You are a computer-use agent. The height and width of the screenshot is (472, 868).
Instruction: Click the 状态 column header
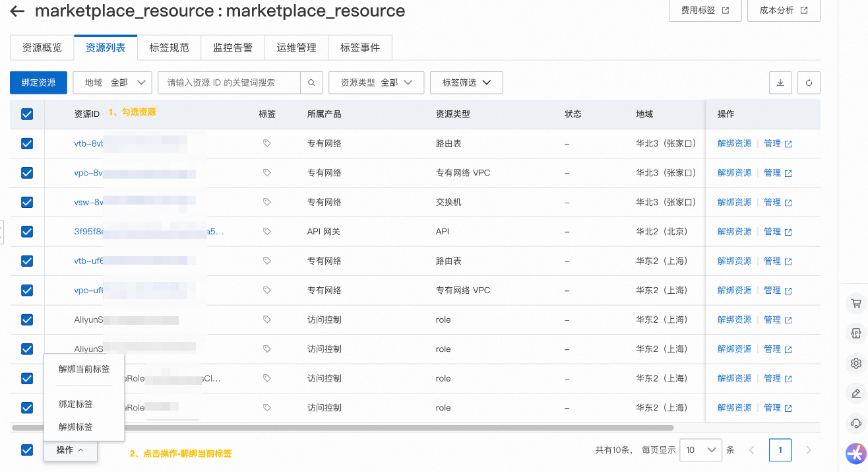click(x=573, y=114)
